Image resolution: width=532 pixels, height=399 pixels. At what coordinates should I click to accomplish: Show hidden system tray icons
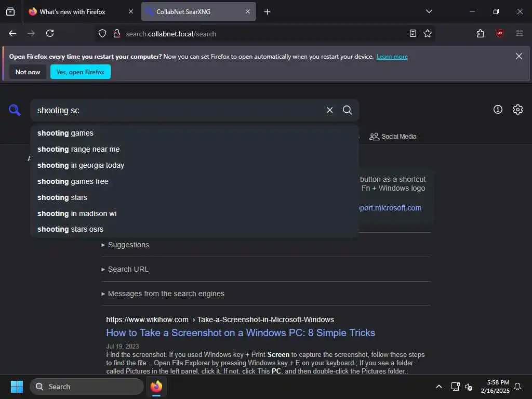[x=438, y=387]
